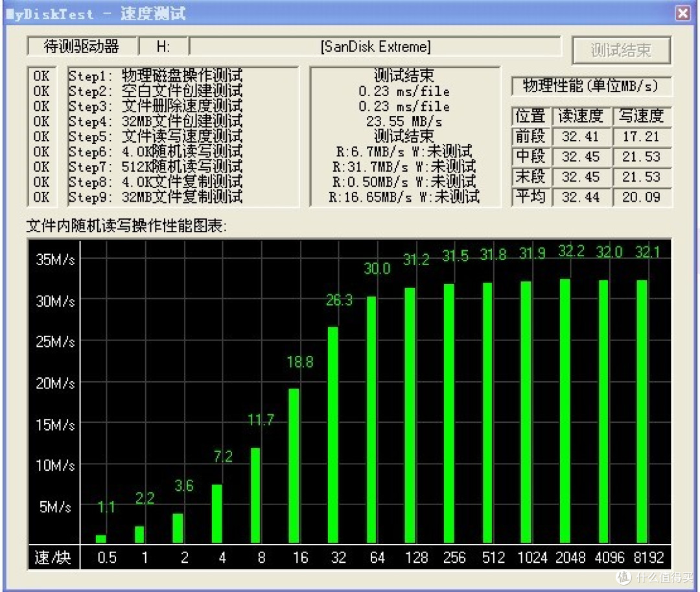Viewport: 700px width, 592px height.
Task: Select Step2 空白文件创建测试 row
Action: 156,91
